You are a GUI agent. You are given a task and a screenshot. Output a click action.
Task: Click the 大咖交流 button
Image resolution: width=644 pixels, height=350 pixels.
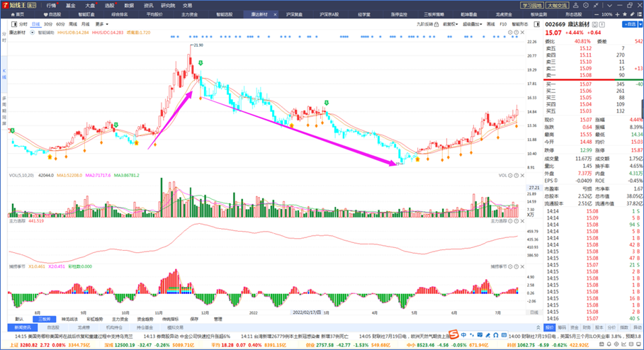(557, 6)
